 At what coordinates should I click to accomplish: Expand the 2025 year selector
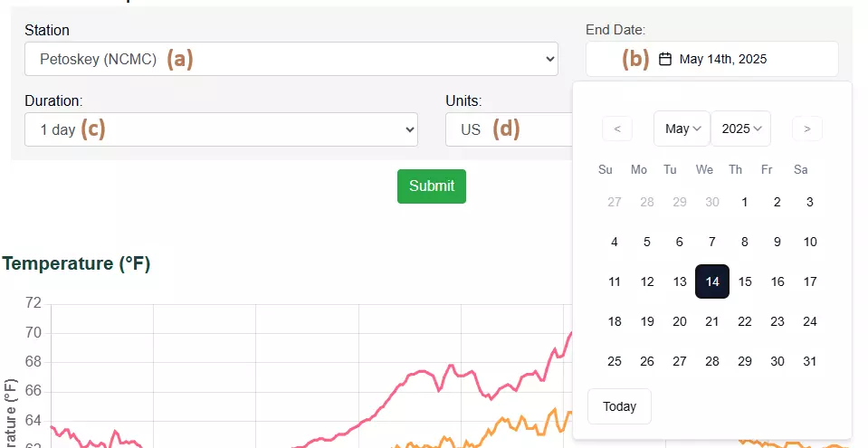[740, 129]
